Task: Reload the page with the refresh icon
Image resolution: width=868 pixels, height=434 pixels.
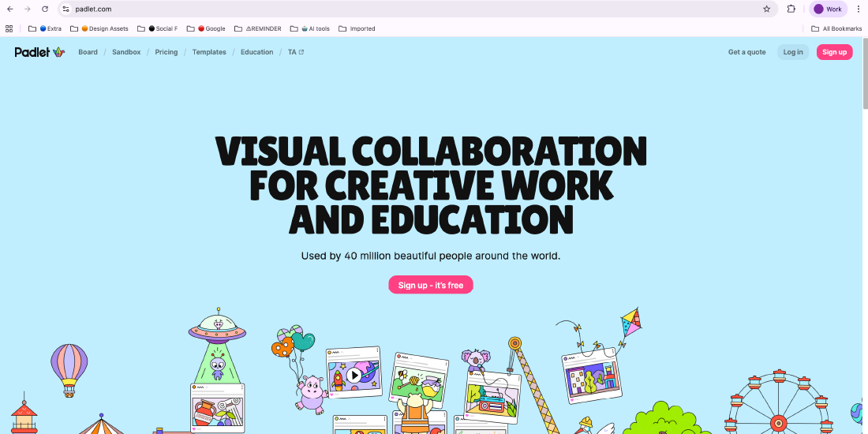Action: coord(45,9)
